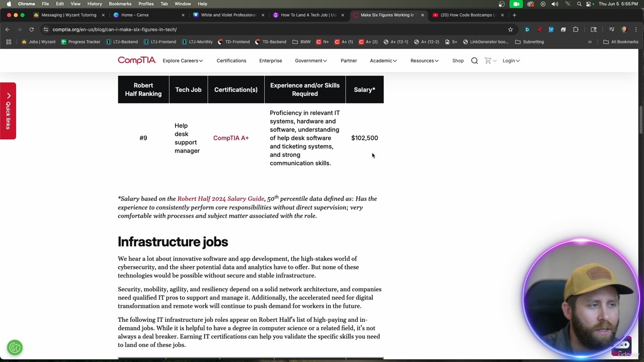
Task: Open the shopping cart icon
Action: 488,61
